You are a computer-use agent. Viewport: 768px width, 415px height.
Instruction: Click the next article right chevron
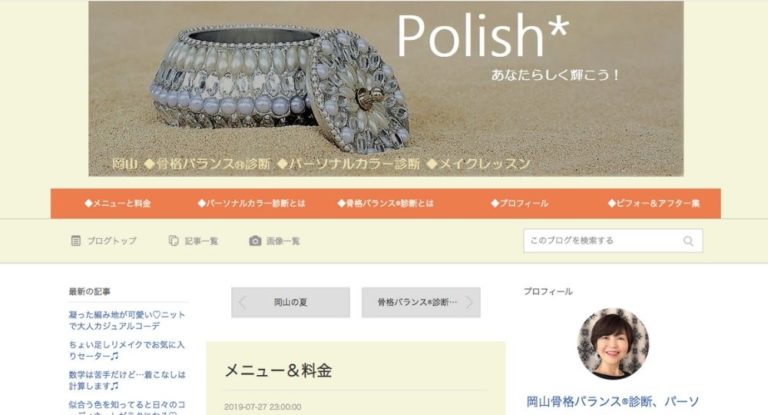469,302
